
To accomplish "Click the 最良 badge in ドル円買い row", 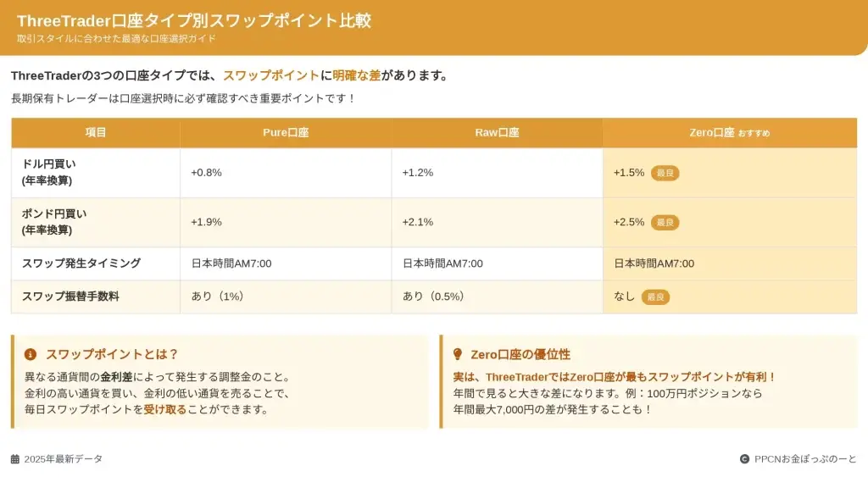I will pos(665,173).
